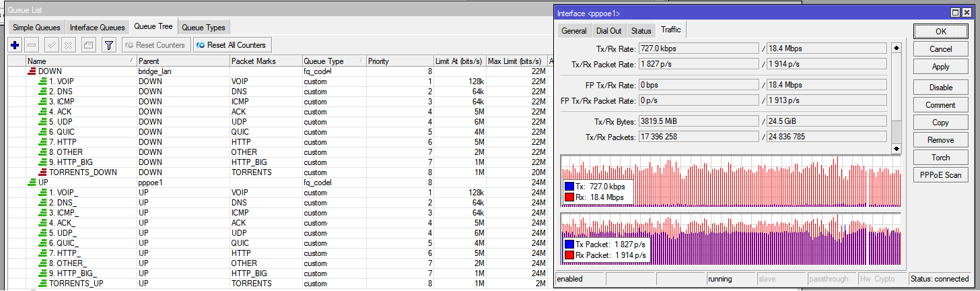980x291 pixels.
Task: Sort by Max Limit column
Action: click(517, 61)
